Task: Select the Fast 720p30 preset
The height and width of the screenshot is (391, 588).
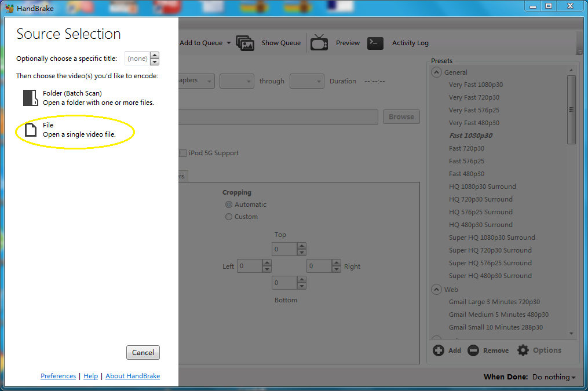Action: click(466, 148)
